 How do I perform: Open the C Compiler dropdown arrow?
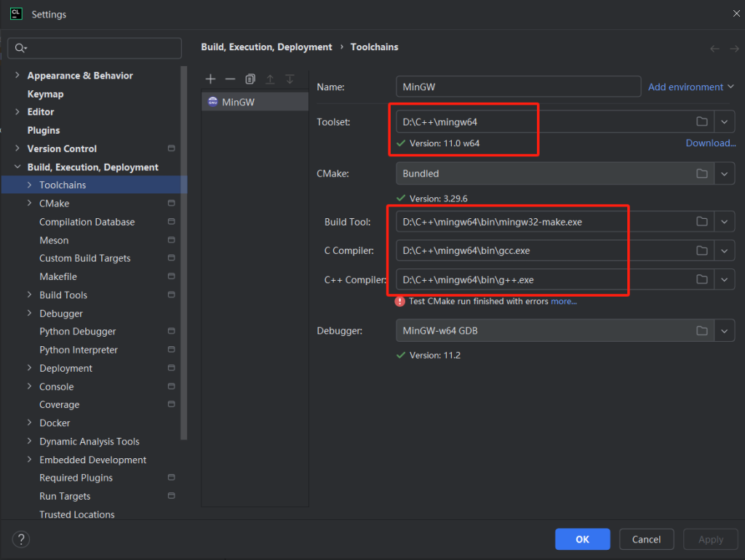point(724,250)
